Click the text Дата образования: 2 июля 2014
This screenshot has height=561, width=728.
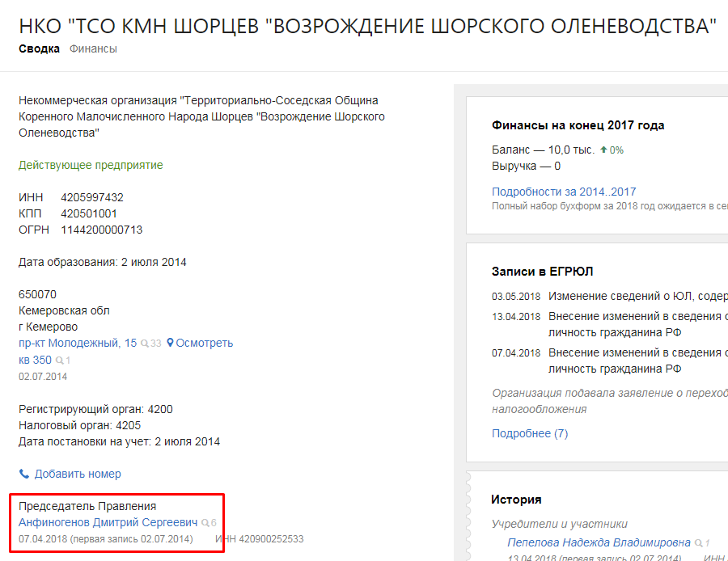102,262
